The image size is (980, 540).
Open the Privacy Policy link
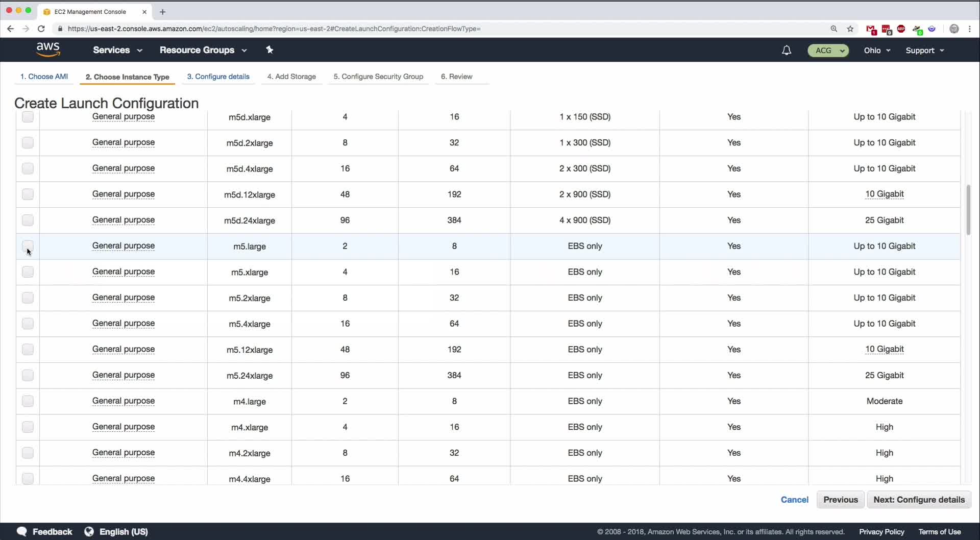tap(881, 532)
